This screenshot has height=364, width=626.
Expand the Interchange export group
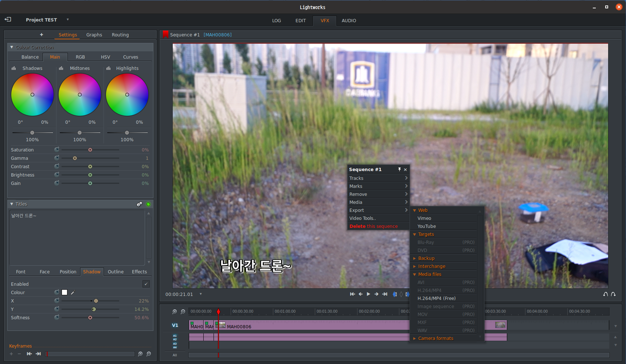point(414,266)
